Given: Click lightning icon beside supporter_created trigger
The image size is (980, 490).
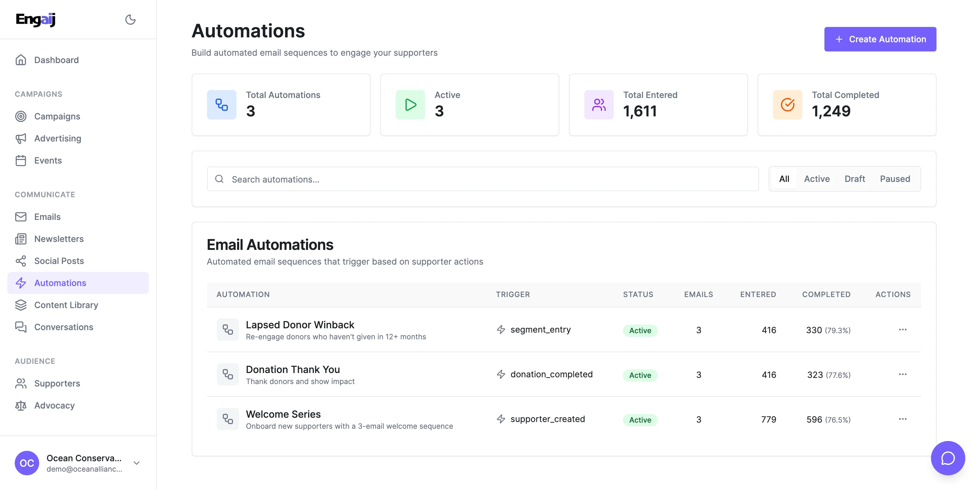Looking at the screenshot, I should [x=501, y=419].
